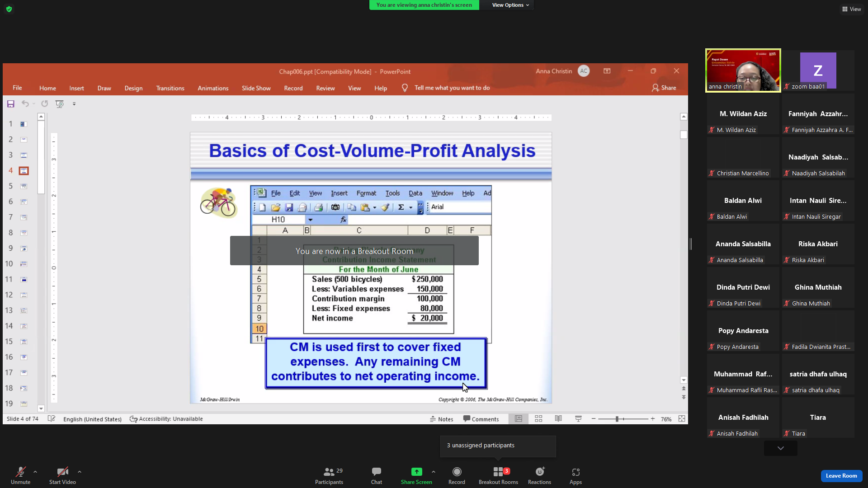868x488 pixels.
Task: Click the spell check status icon
Action: pyautogui.click(x=52, y=419)
